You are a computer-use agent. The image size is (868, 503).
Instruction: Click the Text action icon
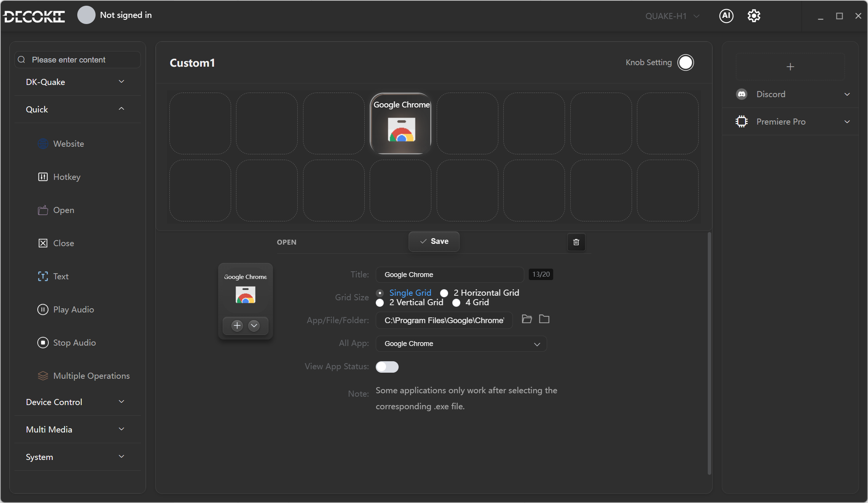click(x=43, y=276)
